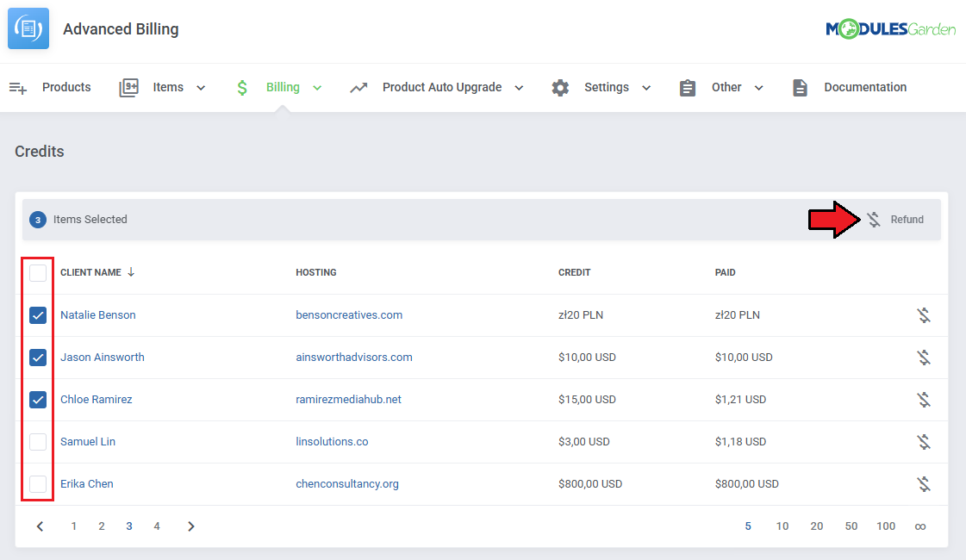Image resolution: width=966 pixels, height=560 pixels.
Task: Open client Jason Ainsworth's profile link
Action: (x=103, y=358)
